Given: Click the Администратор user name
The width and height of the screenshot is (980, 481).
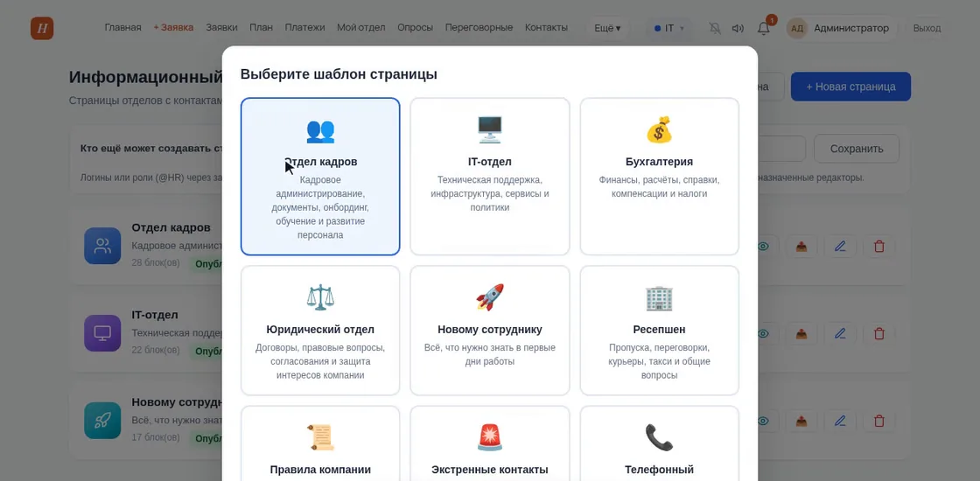Looking at the screenshot, I should pos(851,28).
